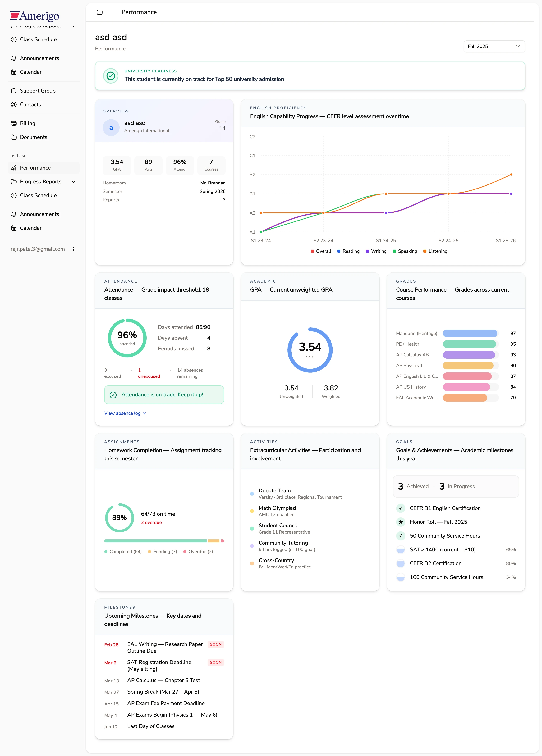Screen dimensions: 542x756
Task: Toggle the Speaking series in chart legend
Action: click(405, 251)
